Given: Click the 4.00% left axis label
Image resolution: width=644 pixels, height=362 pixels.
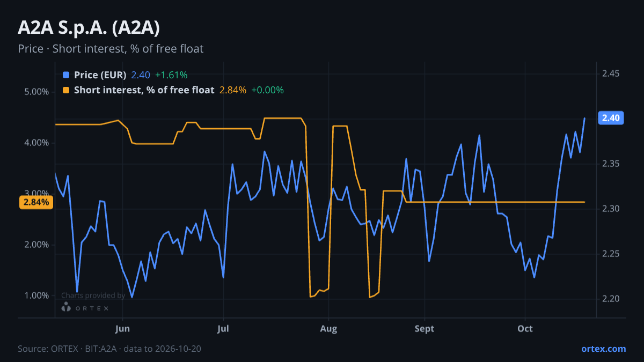Looking at the screenshot, I should click(x=37, y=143).
